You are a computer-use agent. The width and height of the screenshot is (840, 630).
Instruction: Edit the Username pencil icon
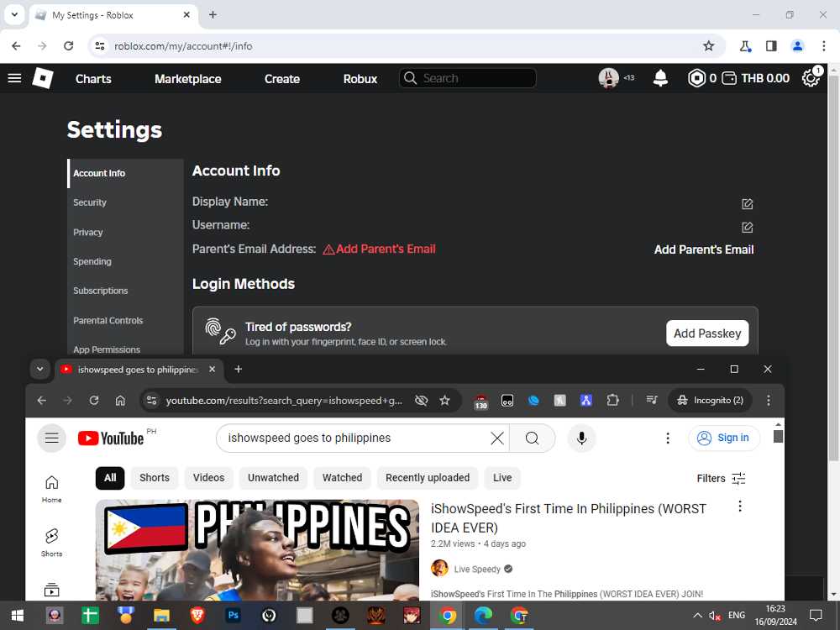coord(748,228)
